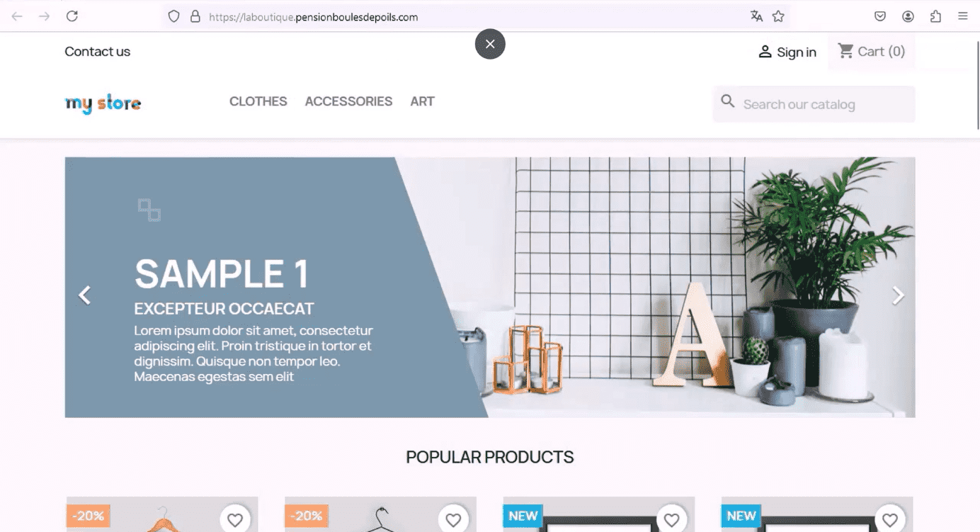Toggle wishlist heart on first NEW product
Screen dimensions: 980x532
pos(671,520)
